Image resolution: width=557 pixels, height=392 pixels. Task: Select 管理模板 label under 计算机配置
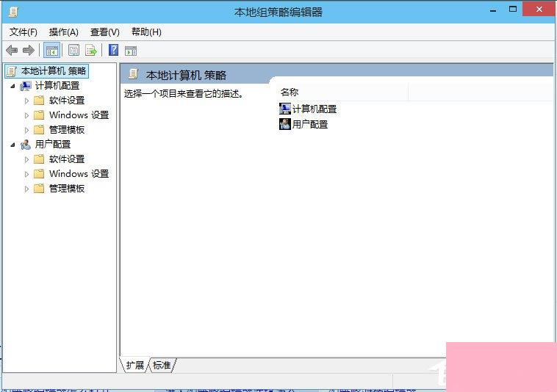point(67,129)
